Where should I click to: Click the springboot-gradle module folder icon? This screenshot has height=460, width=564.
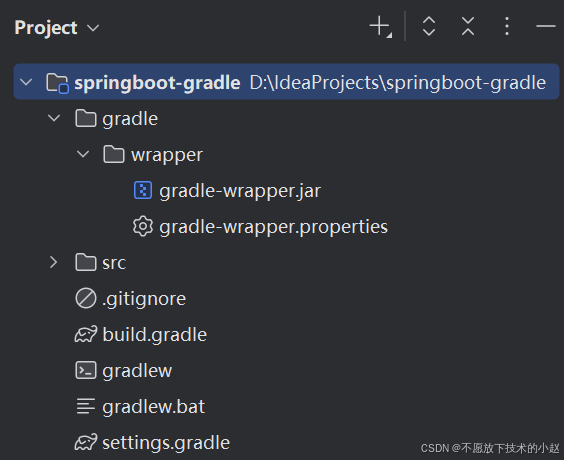[57, 83]
